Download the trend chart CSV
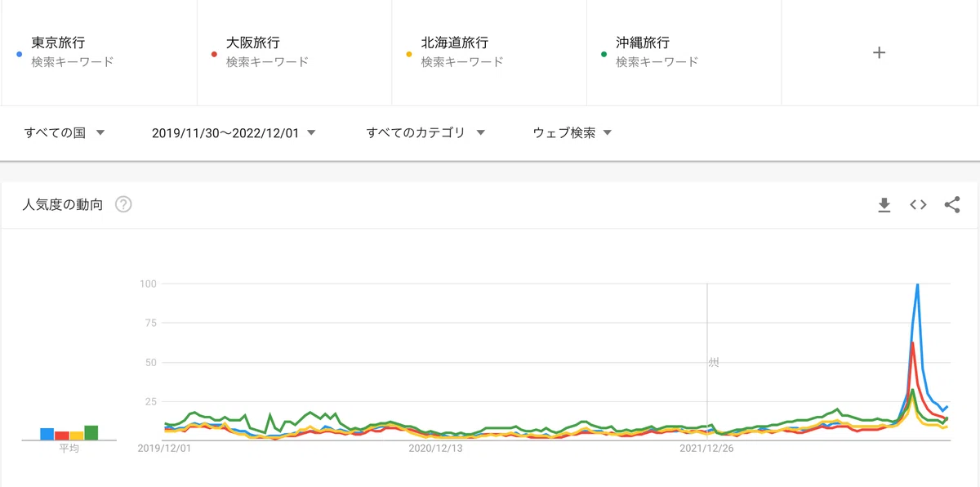Image resolution: width=980 pixels, height=487 pixels. (x=884, y=205)
